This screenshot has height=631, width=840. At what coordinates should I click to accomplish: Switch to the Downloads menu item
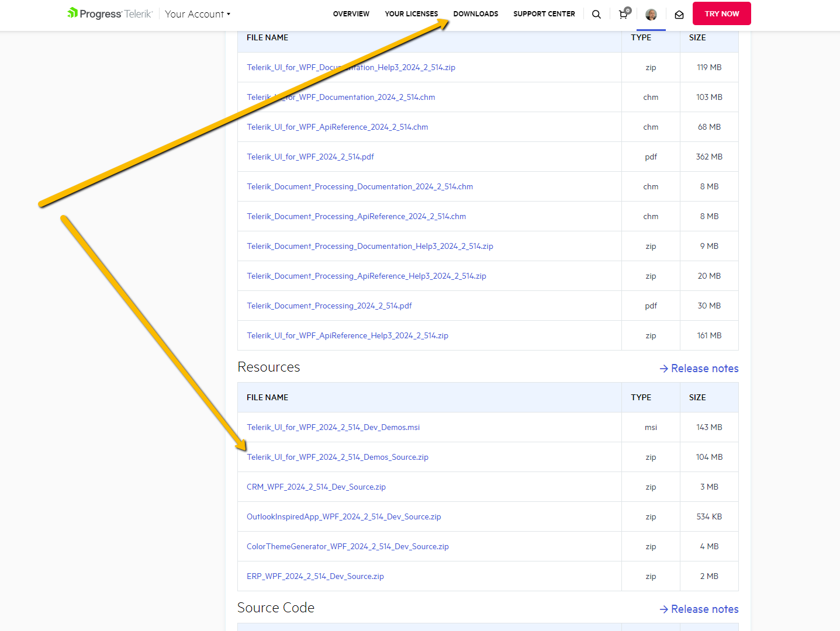pos(475,14)
